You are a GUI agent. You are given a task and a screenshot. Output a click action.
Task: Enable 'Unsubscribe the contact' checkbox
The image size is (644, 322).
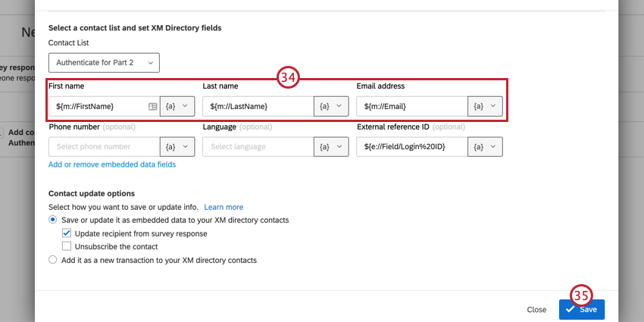pyautogui.click(x=67, y=246)
